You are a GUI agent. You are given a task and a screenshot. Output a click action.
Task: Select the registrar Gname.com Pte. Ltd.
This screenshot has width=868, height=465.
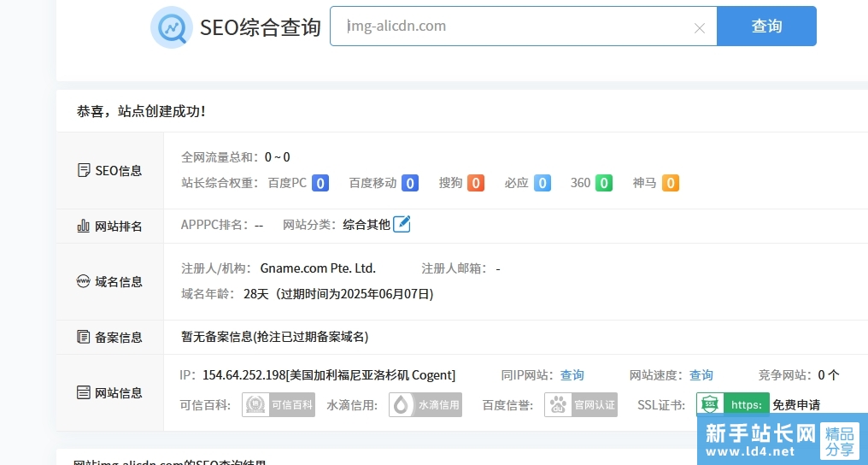318,268
